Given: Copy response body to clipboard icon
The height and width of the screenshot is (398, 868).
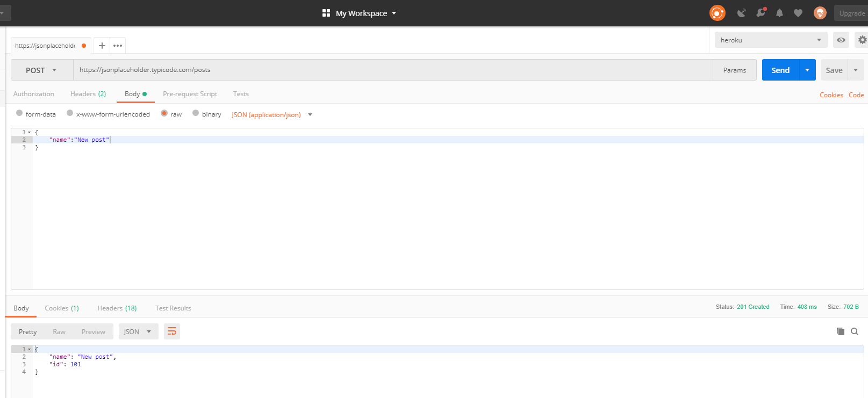Looking at the screenshot, I should 841,331.
